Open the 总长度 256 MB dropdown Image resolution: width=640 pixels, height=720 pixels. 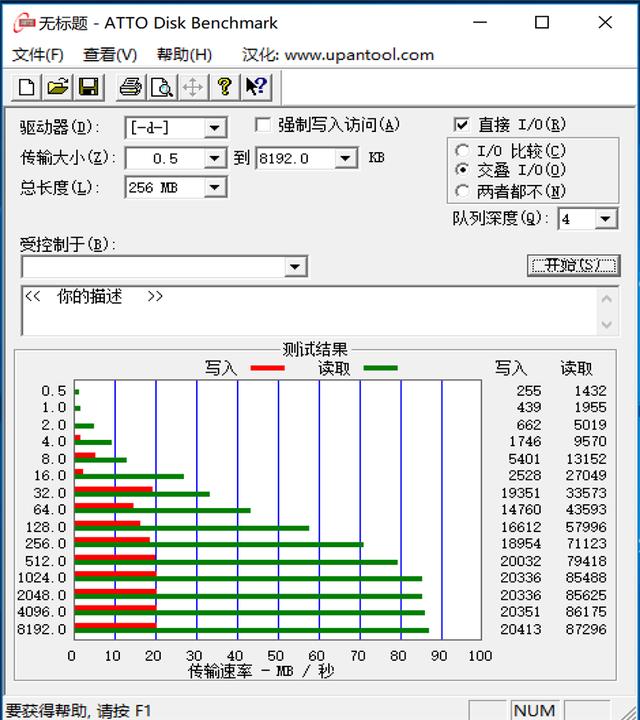click(214, 187)
